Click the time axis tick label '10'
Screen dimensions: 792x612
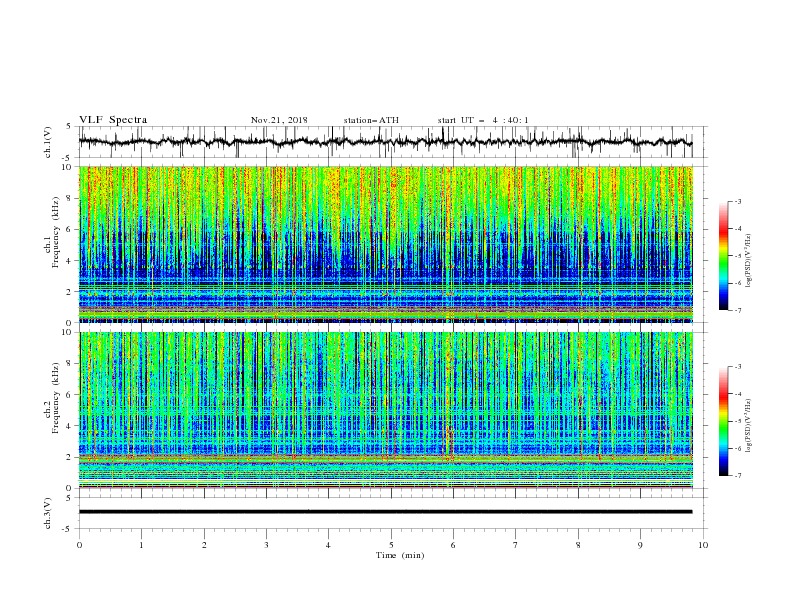703,545
